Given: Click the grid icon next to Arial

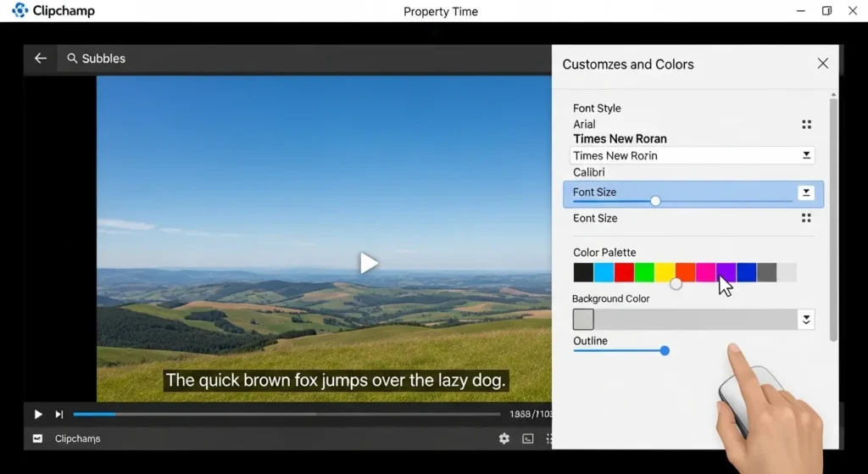Looking at the screenshot, I should point(806,125).
